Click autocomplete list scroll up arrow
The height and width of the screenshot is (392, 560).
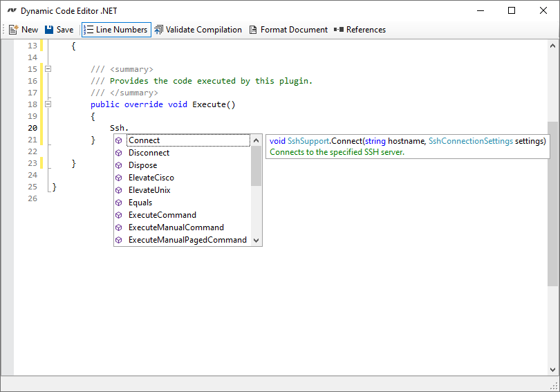click(256, 140)
